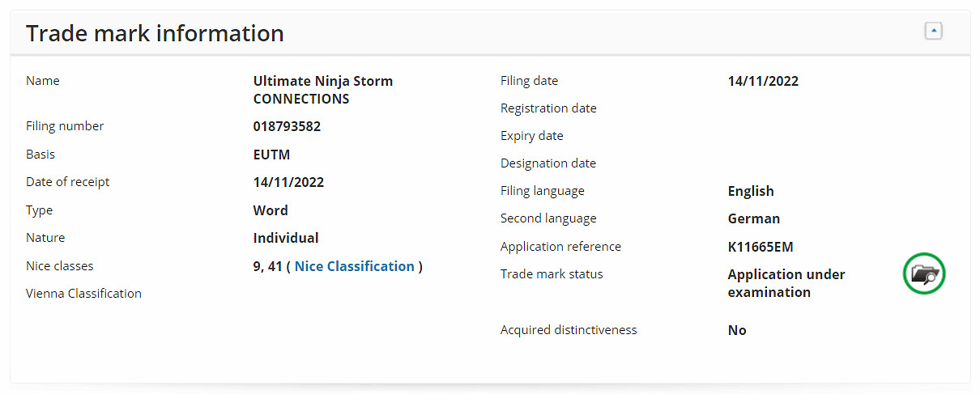This screenshot has height=394, width=980.
Task: Click the Expiry date label
Action: point(531,136)
